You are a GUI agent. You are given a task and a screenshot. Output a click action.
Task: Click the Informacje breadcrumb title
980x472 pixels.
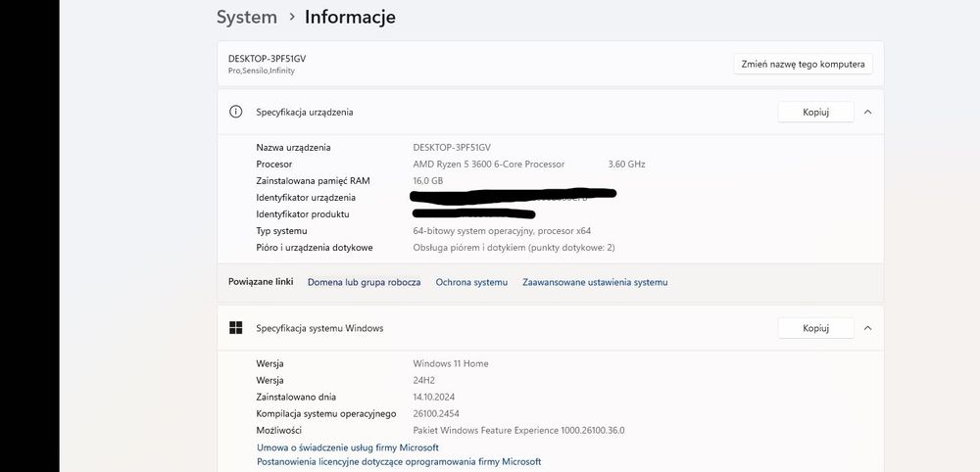click(350, 17)
